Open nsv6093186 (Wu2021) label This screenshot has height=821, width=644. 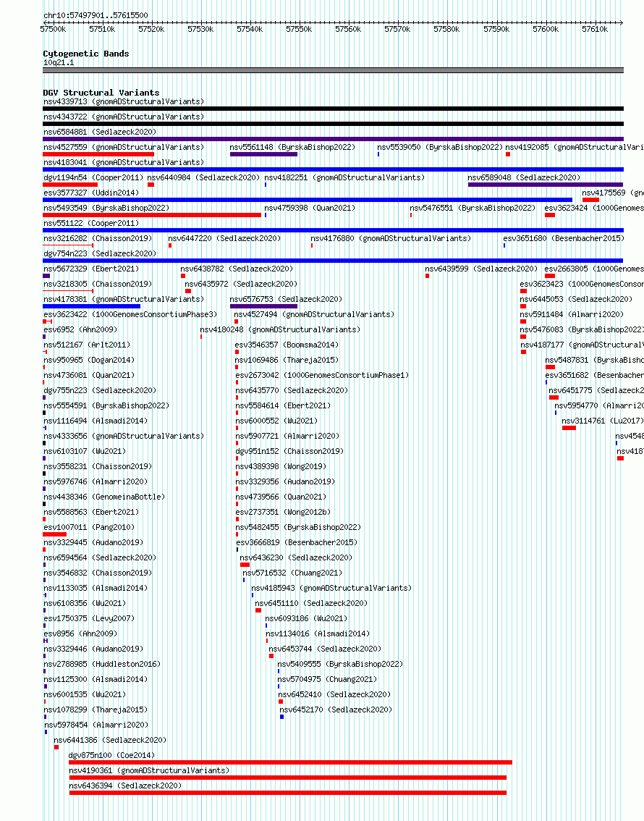tap(307, 618)
